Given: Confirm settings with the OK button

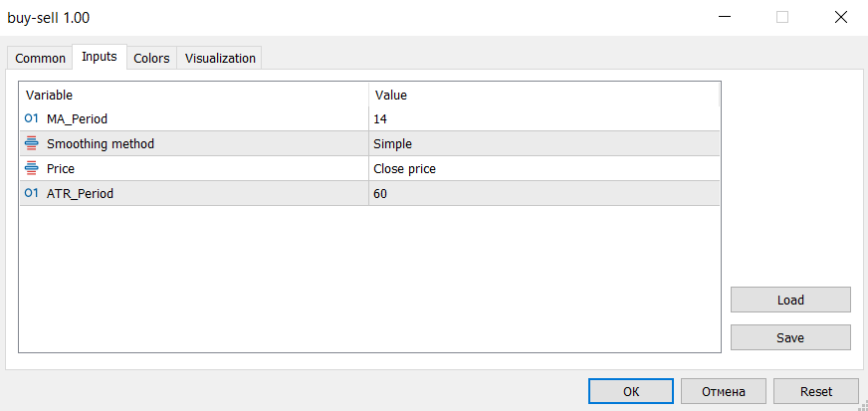Looking at the screenshot, I should point(631,391).
